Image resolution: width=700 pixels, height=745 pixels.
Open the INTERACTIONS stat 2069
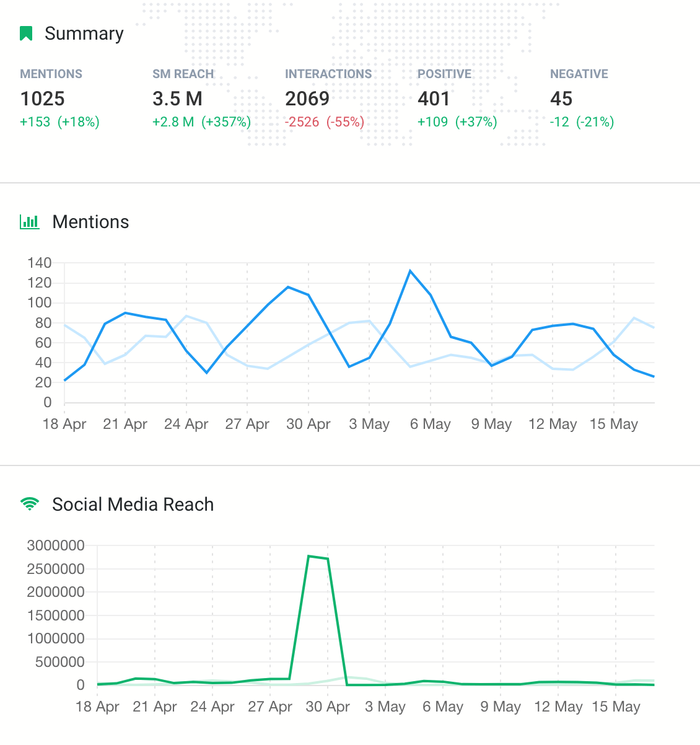tap(307, 99)
